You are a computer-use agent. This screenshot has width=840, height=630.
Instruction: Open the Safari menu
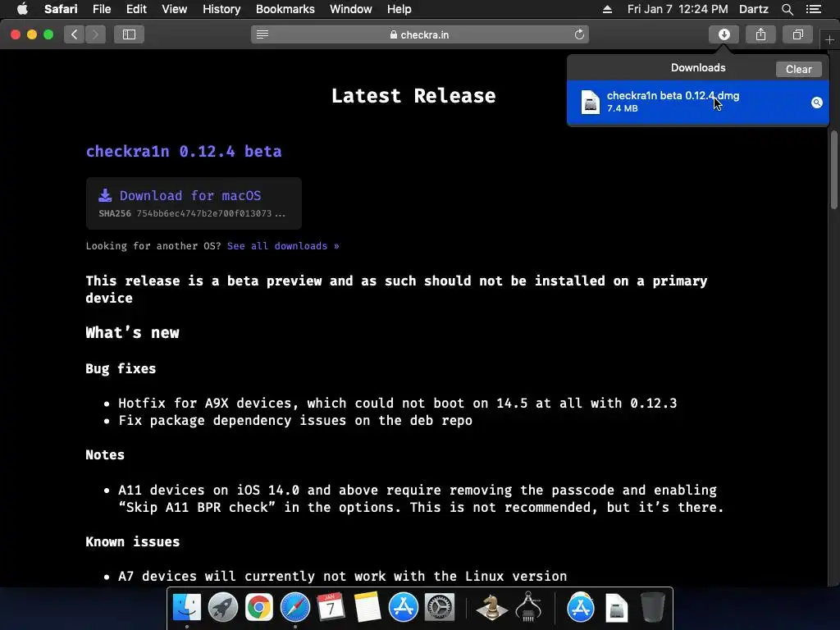pos(61,9)
